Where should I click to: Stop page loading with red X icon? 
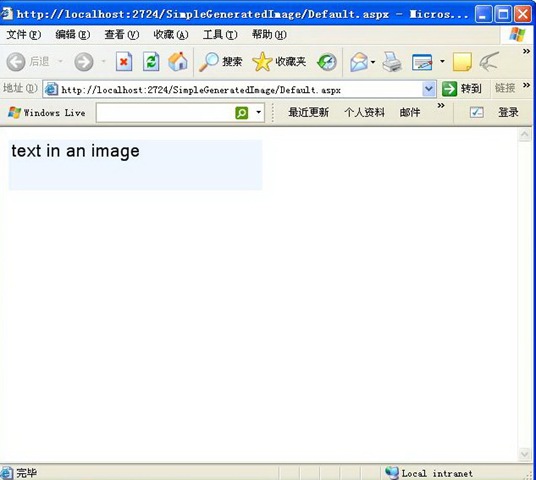coord(124,62)
